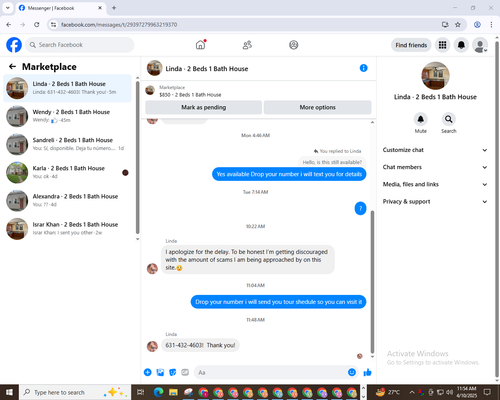Select Linda - 2 Beds 1 Bath House chat
The image size is (500, 400).
(x=68, y=88)
